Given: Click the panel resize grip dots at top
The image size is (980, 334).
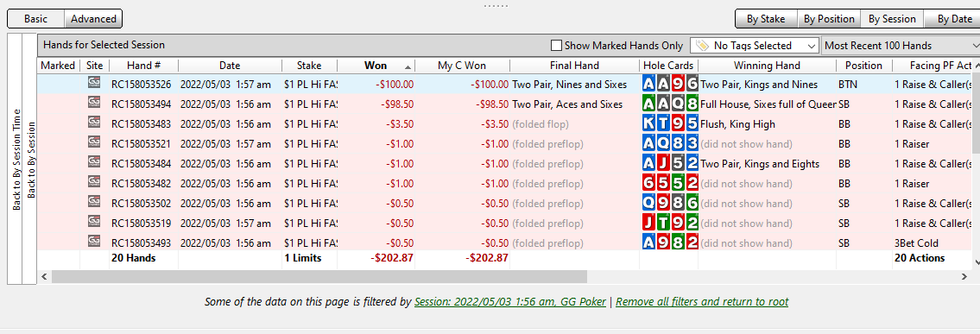Looking at the screenshot, I should [496, 6].
